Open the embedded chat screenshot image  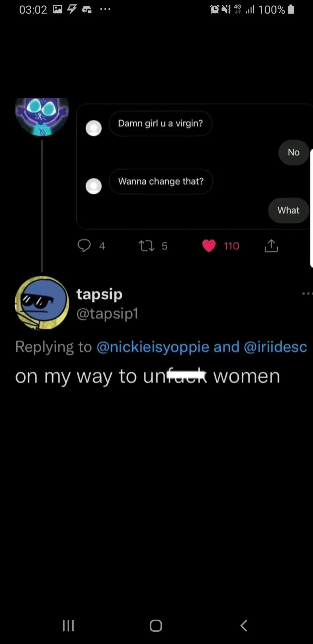tap(195, 167)
